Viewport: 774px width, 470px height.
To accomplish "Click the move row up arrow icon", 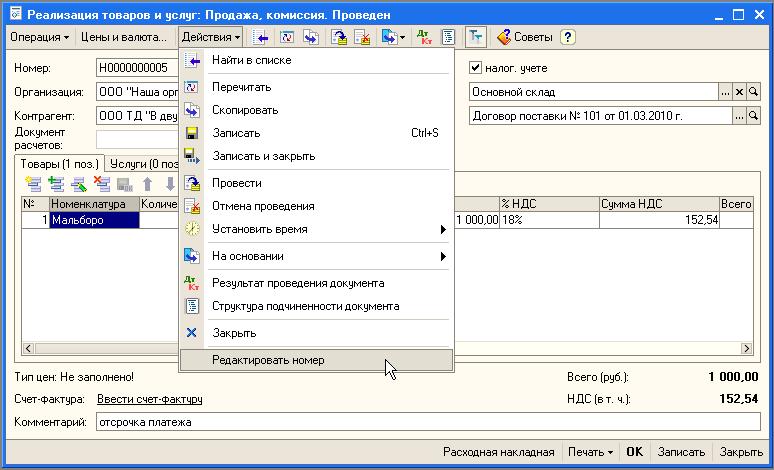I will [x=147, y=184].
